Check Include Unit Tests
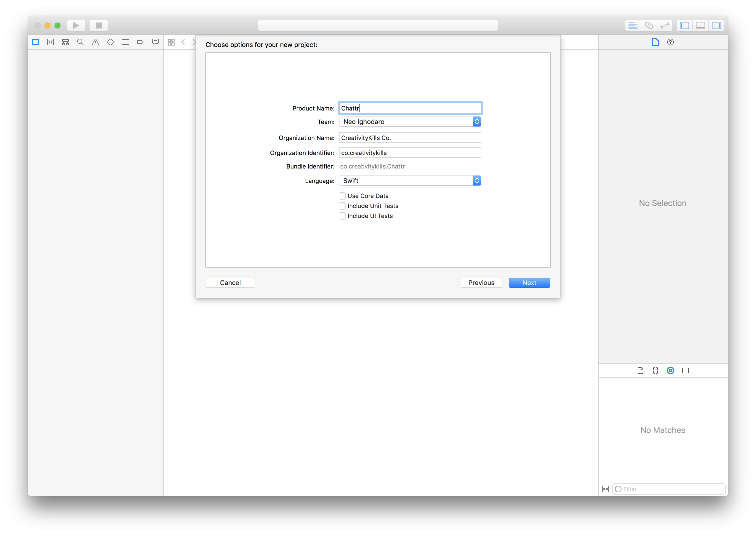Screen dimensions: 756x536 click(x=342, y=205)
